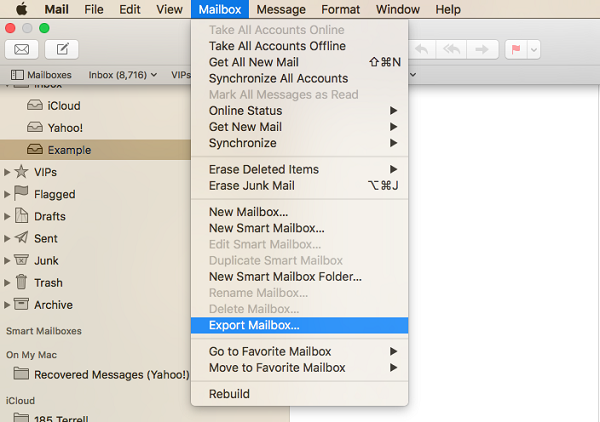Expand the Drafts disclosure triangle

pos(8,217)
